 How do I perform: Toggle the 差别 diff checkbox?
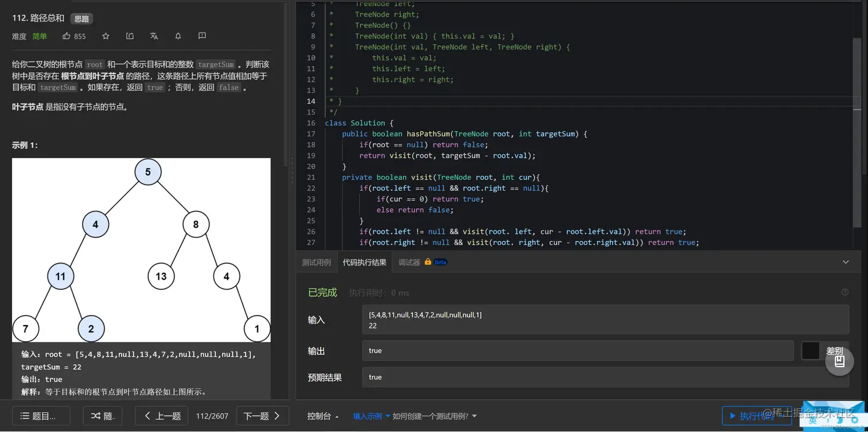point(811,350)
